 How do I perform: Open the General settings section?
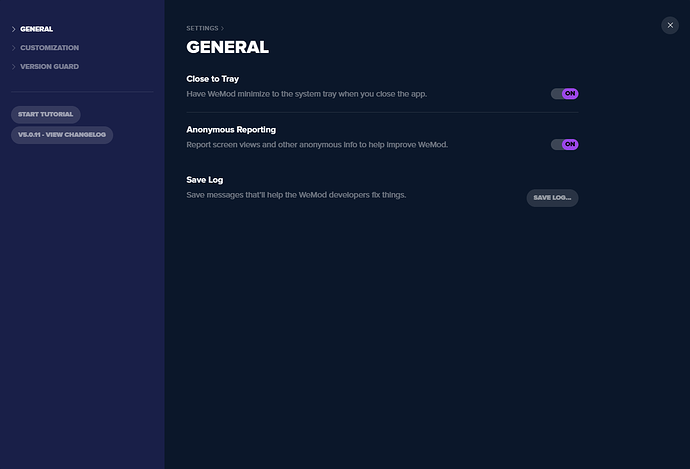[x=37, y=29]
